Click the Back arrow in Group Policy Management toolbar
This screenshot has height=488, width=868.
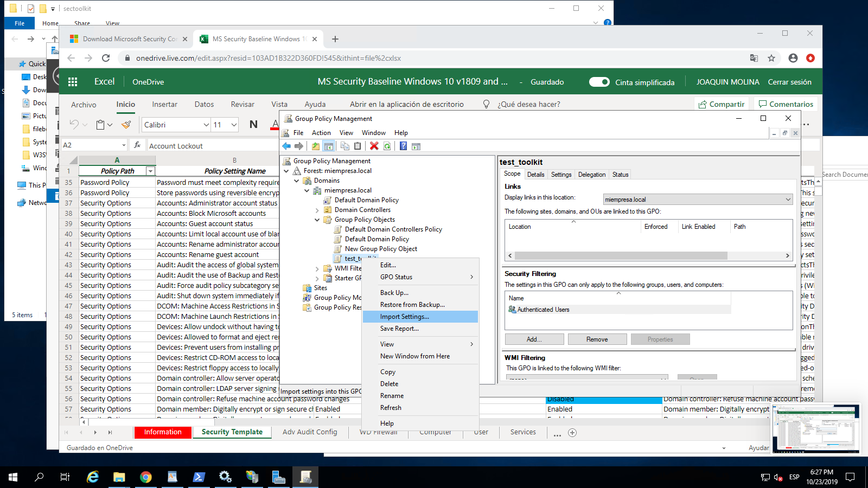click(x=286, y=146)
